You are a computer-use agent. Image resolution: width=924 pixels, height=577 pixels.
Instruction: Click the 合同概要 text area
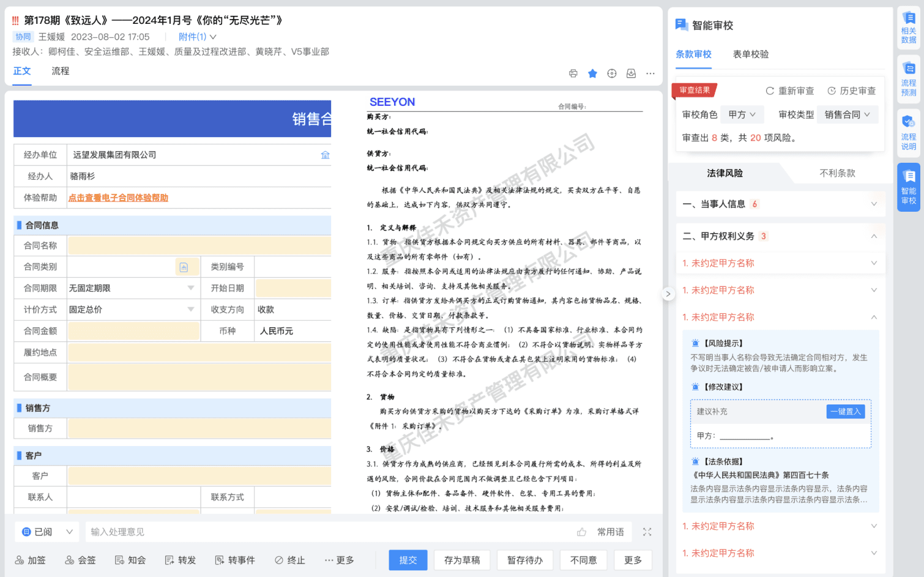199,377
